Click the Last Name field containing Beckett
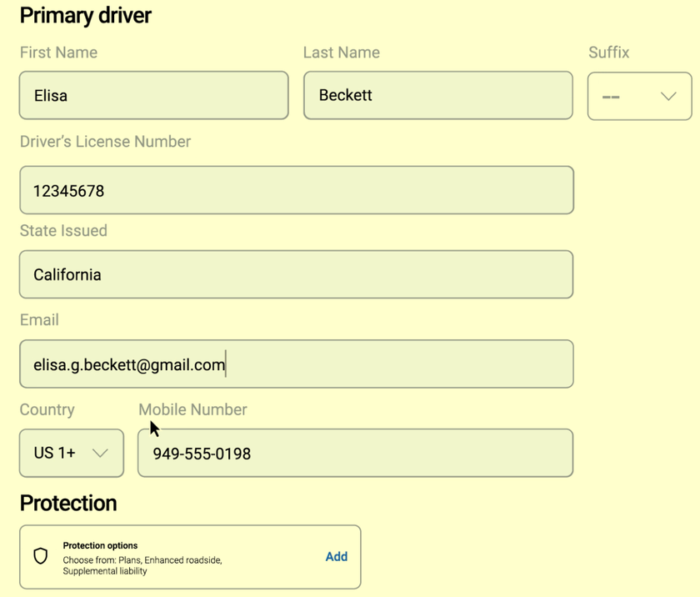 437,95
